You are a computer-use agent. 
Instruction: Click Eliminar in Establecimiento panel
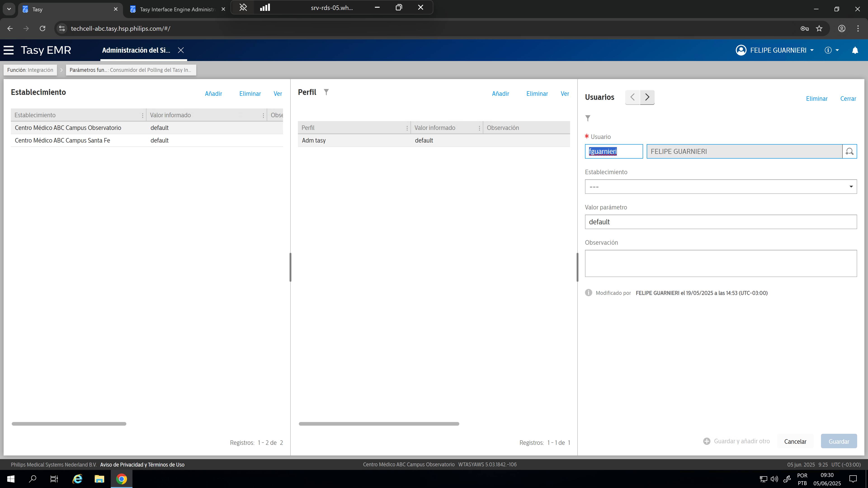(250, 94)
